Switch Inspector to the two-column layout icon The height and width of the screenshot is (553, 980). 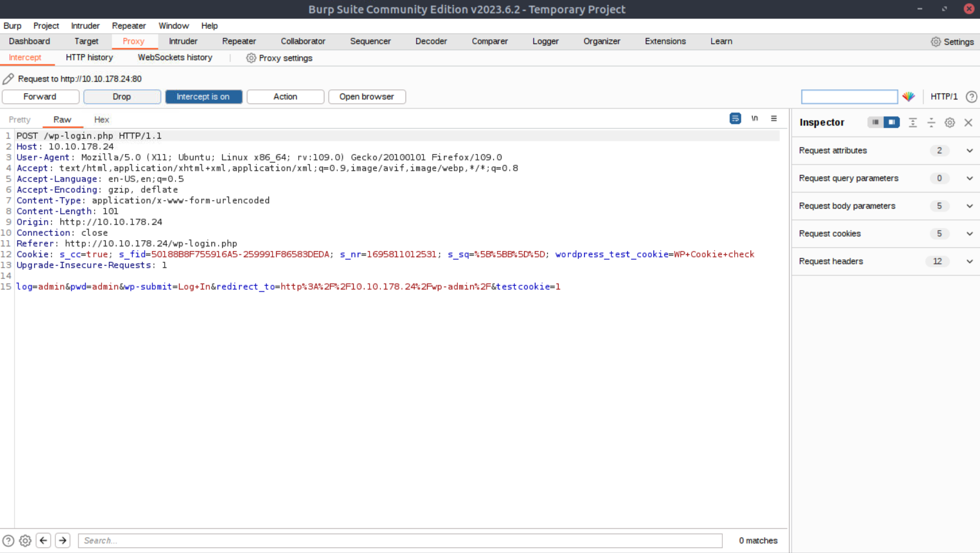[892, 122]
